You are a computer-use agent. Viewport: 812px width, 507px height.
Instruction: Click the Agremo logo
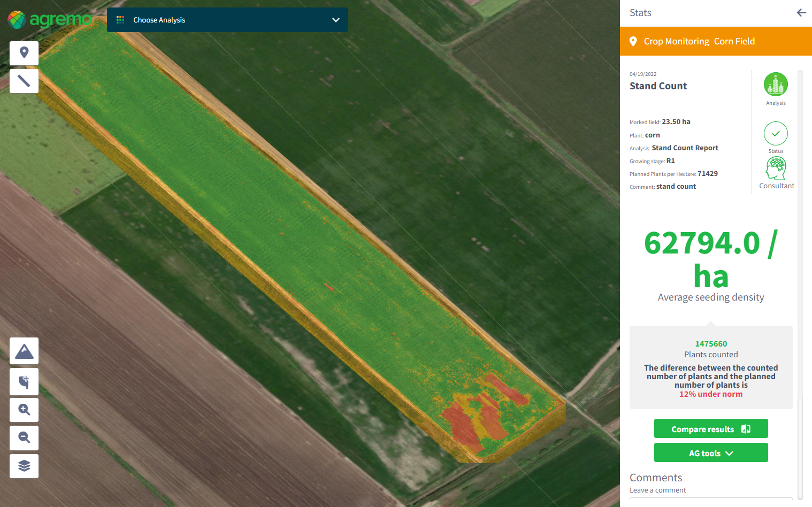pyautogui.click(x=50, y=20)
